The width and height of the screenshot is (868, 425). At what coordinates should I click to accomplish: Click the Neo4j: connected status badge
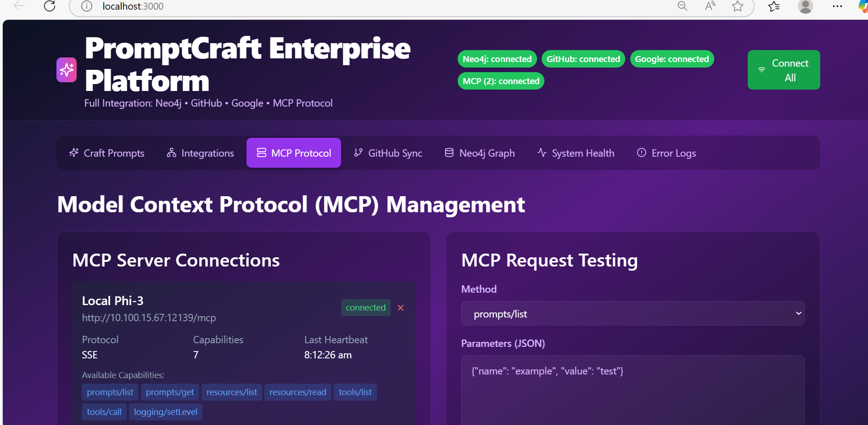click(x=497, y=59)
